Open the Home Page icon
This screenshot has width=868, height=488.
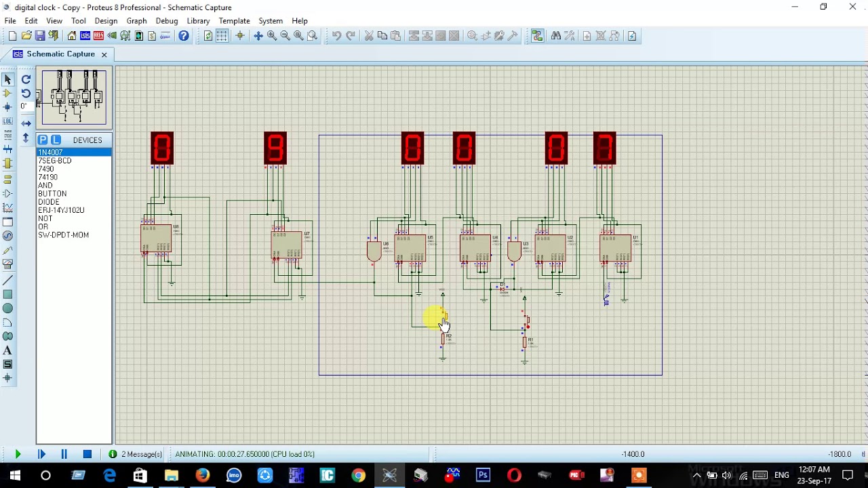(x=72, y=36)
